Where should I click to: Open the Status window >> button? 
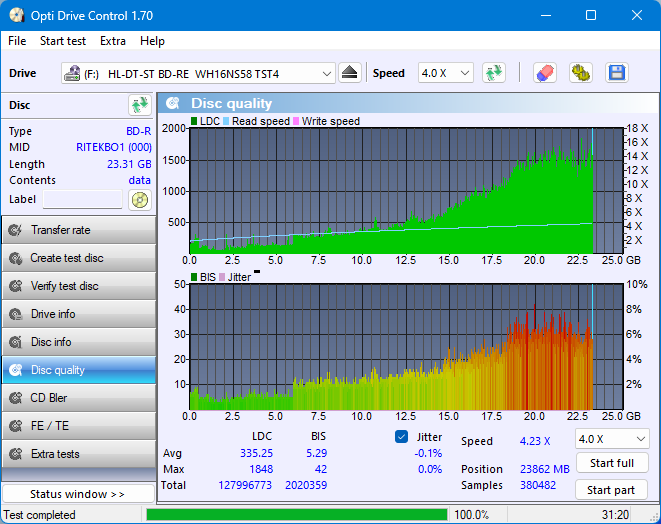(x=78, y=494)
